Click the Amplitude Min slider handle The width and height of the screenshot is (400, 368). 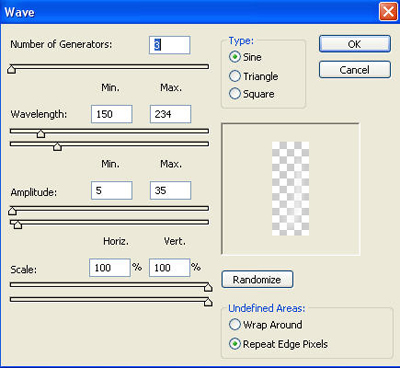(12, 211)
